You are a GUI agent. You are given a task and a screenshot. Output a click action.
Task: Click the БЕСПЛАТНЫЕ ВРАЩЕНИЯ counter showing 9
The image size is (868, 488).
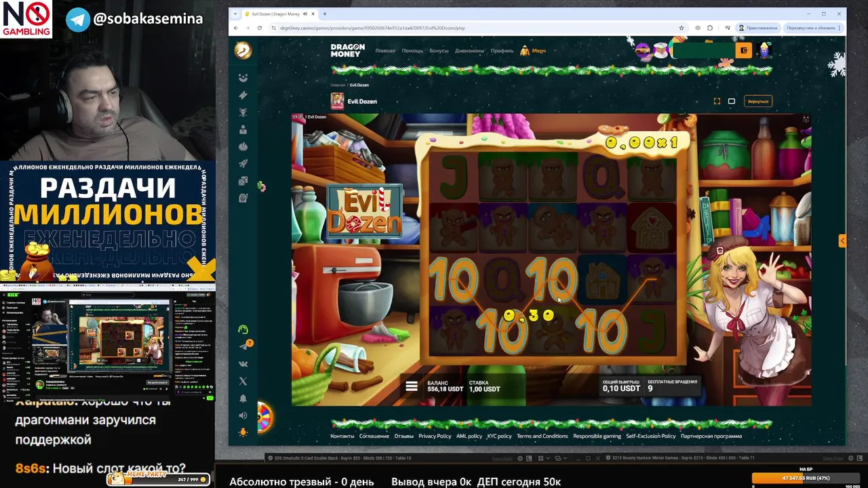(672, 386)
